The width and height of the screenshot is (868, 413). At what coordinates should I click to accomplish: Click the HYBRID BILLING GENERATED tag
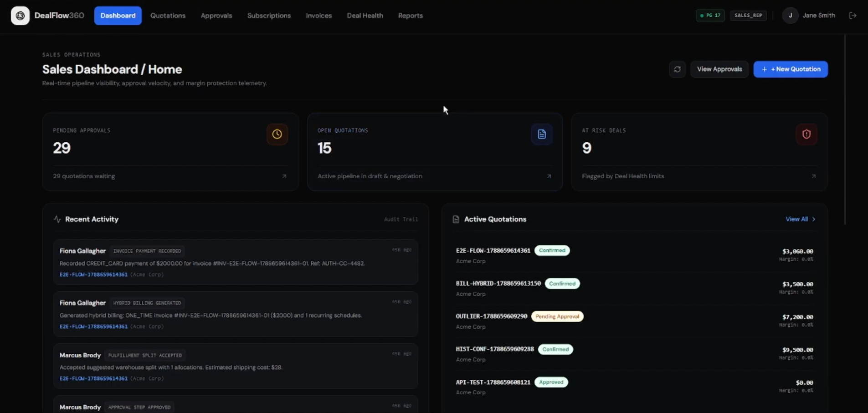tap(147, 303)
